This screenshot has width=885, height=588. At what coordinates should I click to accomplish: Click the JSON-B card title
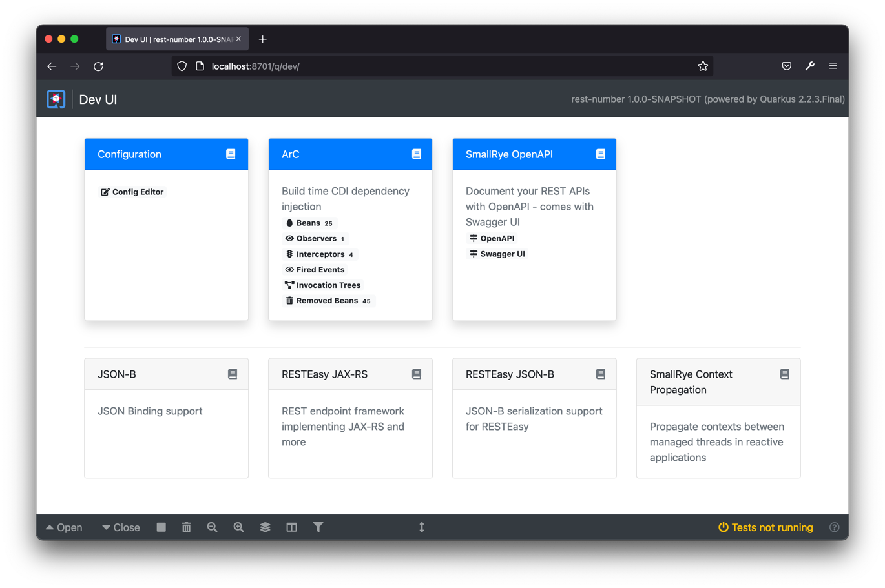coord(117,374)
